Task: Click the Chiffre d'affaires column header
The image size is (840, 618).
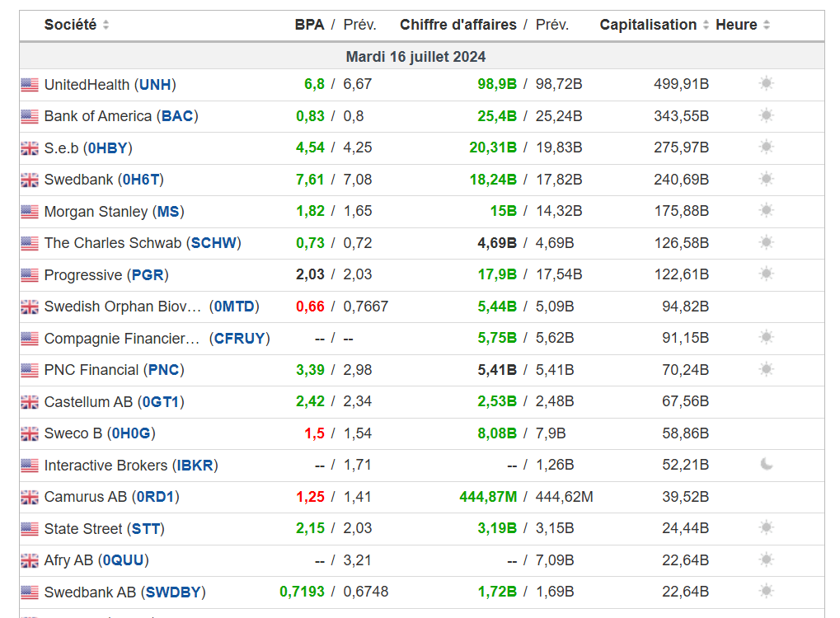Action: 458,25
